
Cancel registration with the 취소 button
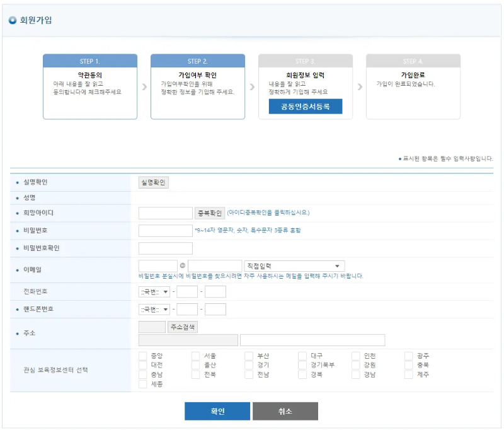(x=285, y=410)
